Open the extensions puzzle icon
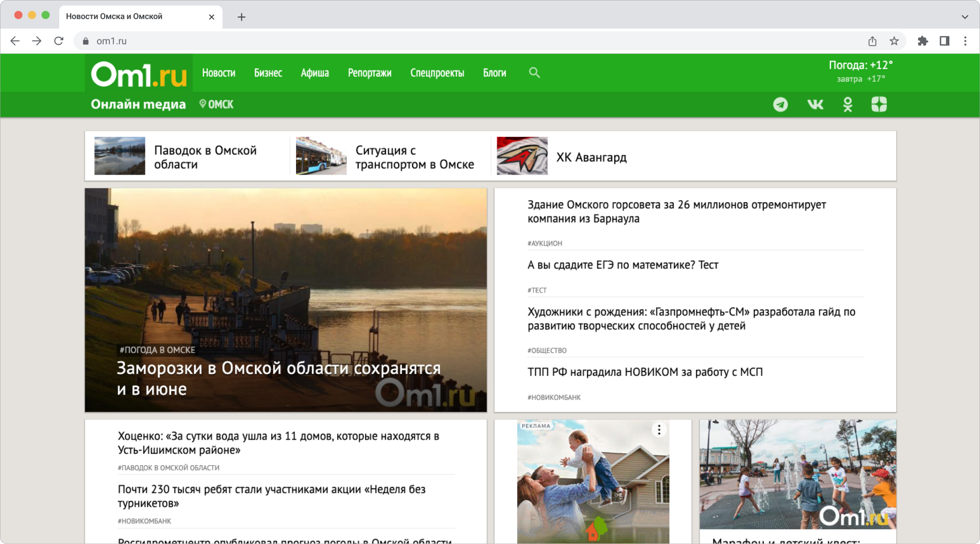The height and width of the screenshot is (544, 980). 922,41
